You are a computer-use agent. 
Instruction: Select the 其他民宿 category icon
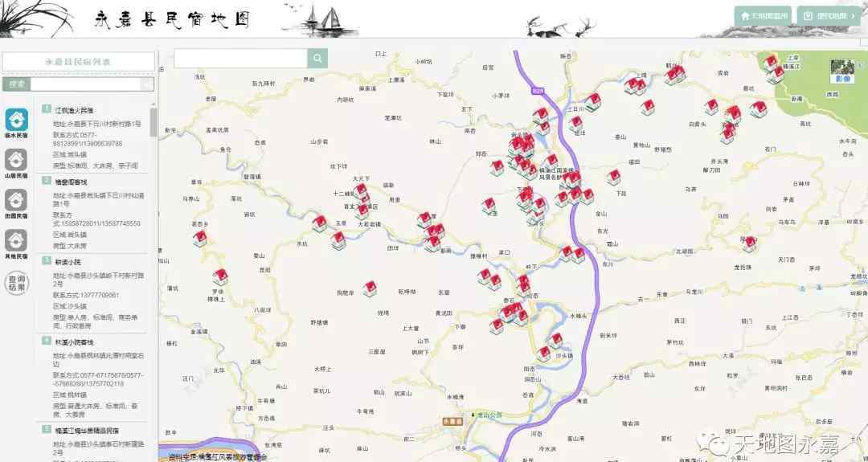[16, 240]
